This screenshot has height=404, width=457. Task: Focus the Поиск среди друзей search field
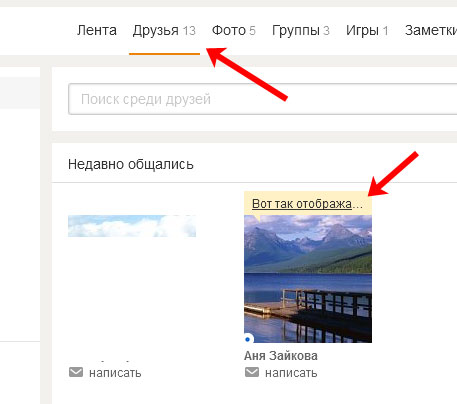point(263,99)
